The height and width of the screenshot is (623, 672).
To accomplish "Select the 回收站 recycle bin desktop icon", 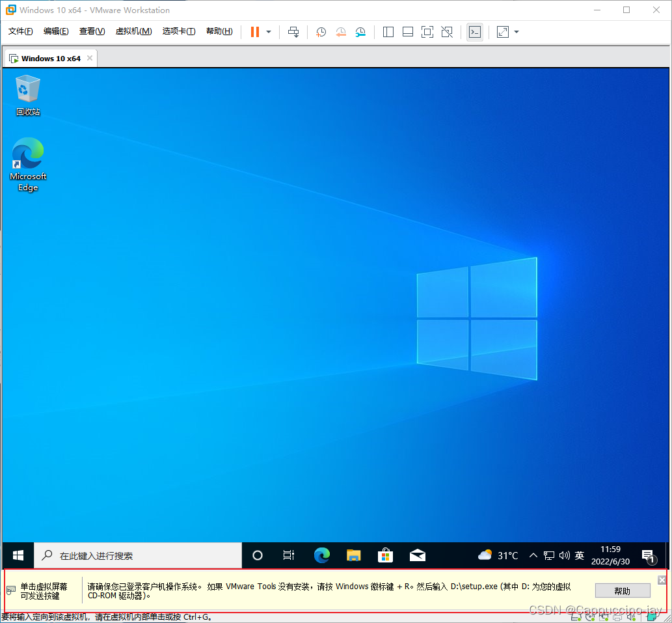I will 28,95.
